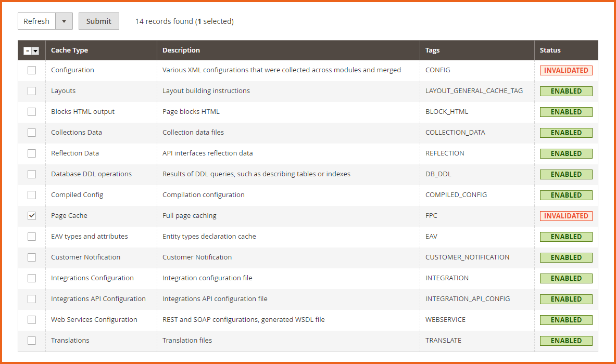The height and width of the screenshot is (364, 616).
Task: Uncheck the Page Cache row checkbox
Action: coord(32,215)
